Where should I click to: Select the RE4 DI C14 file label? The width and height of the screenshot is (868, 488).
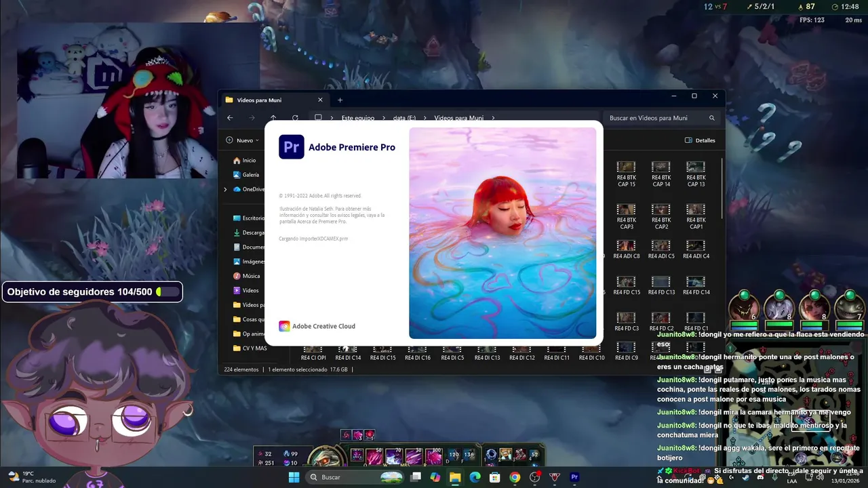coord(348,358)
